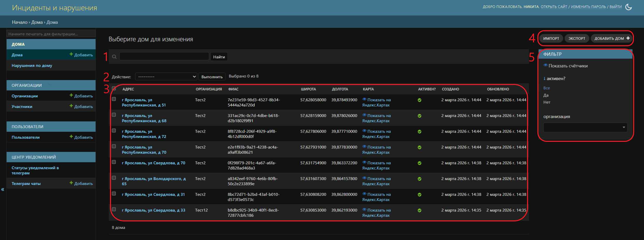Click plus icon beside Организации

71,95
